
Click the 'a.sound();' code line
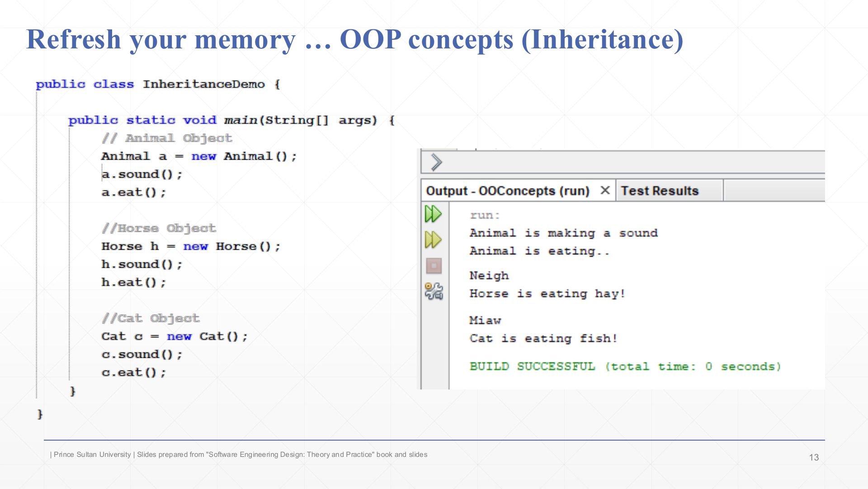pyautogui.click(x=142, y=175)
